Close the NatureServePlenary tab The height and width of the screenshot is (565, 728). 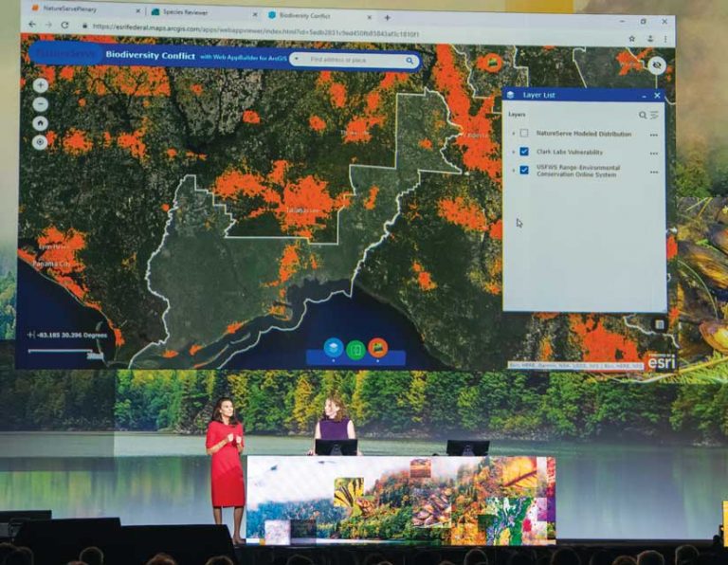(137, 10)
